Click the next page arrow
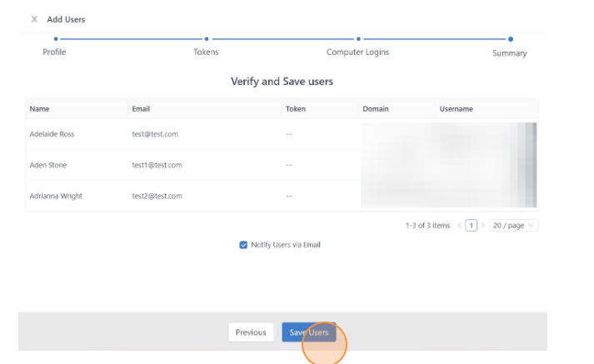 [482, 225]
